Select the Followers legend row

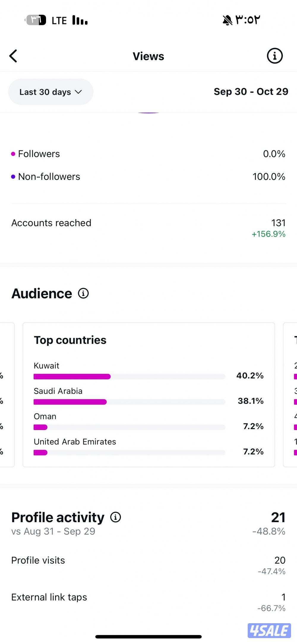pyautogui.click(x=148, y=154)
